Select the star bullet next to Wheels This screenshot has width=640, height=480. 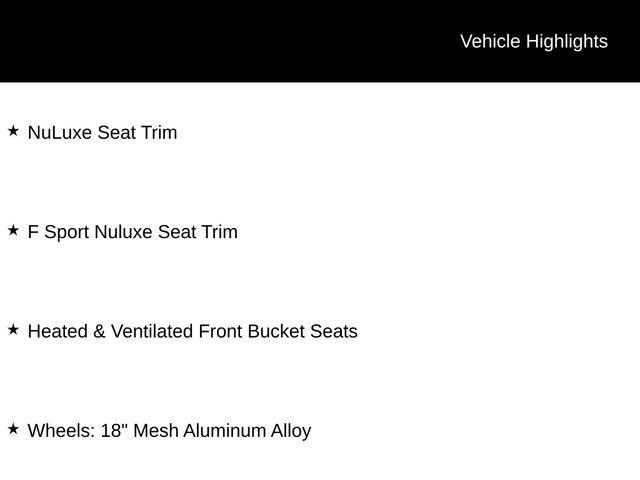pos(13,429)
